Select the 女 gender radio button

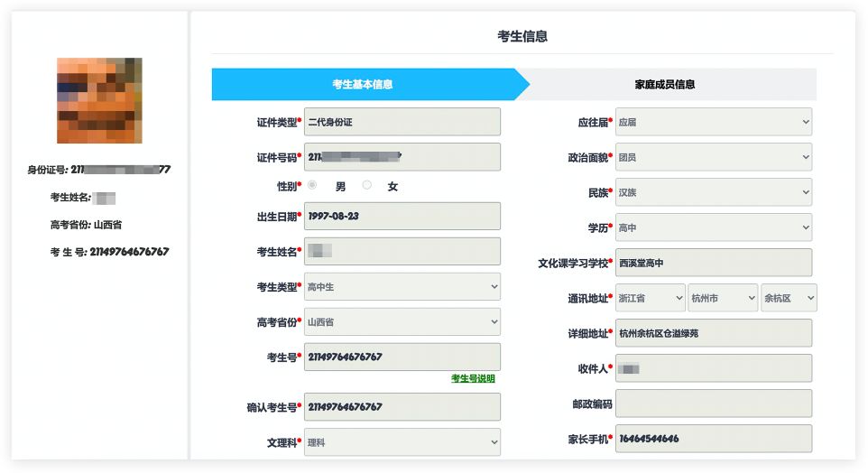pos(366,185)
